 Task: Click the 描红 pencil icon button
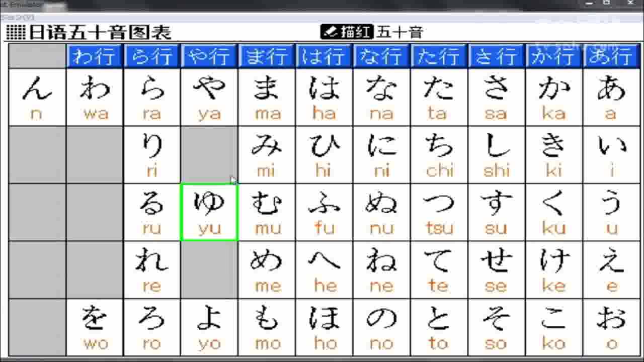point(347,32)
